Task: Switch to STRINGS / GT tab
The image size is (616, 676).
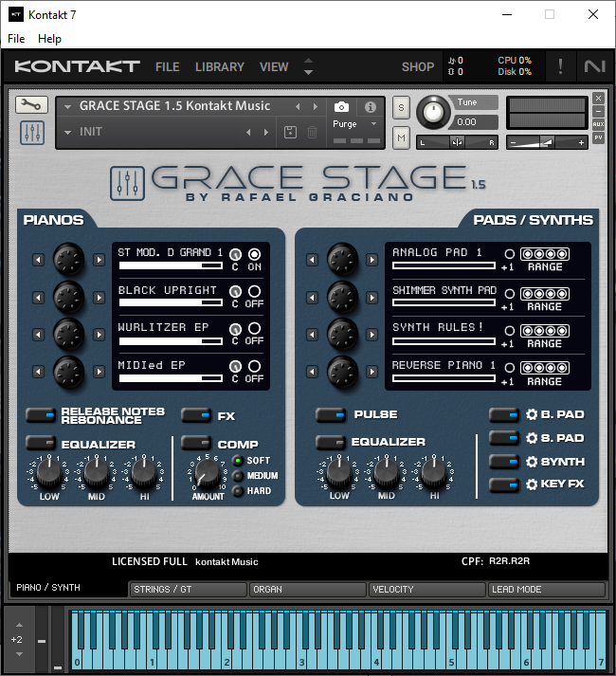Action: click(188, 590)
